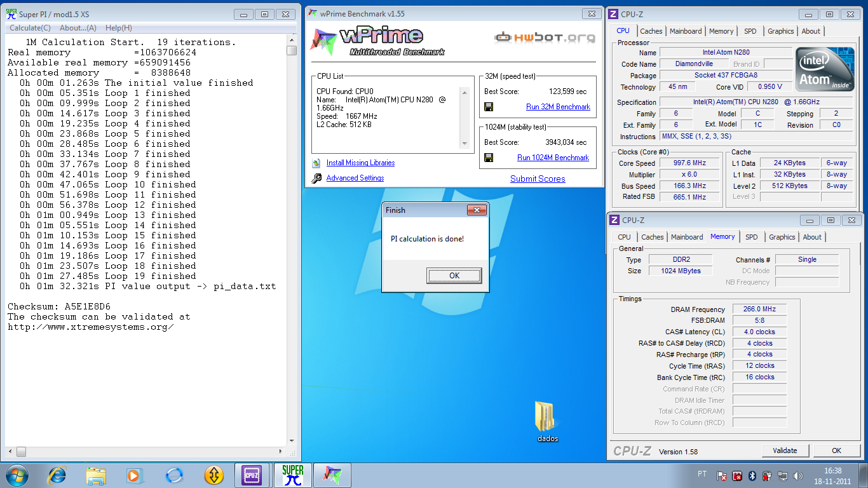Click the icon next to Install Missing Libraries

316,163
